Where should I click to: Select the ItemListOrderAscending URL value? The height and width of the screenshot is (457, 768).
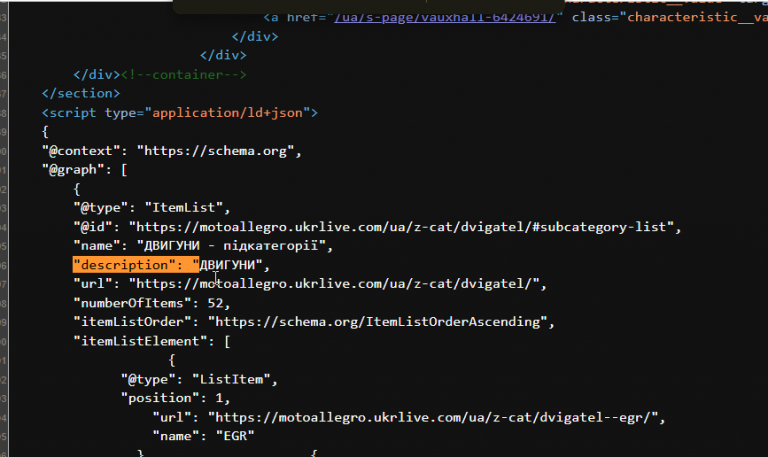tap(378, 322)
